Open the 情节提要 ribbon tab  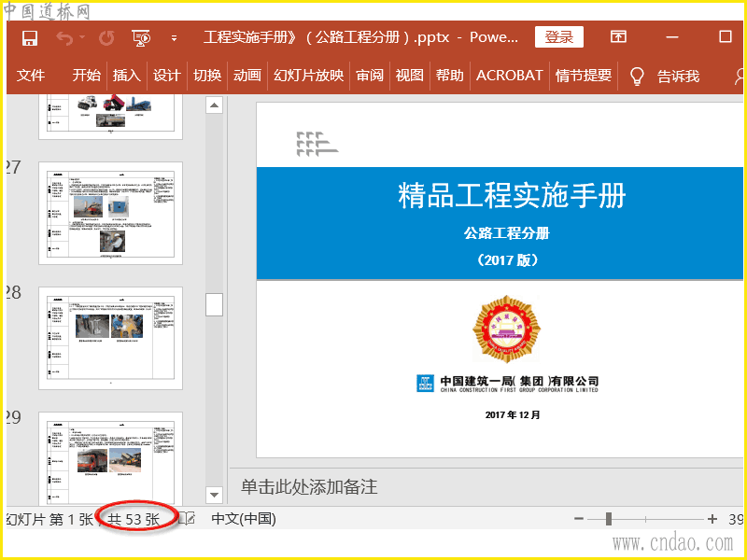coord(583,76)
